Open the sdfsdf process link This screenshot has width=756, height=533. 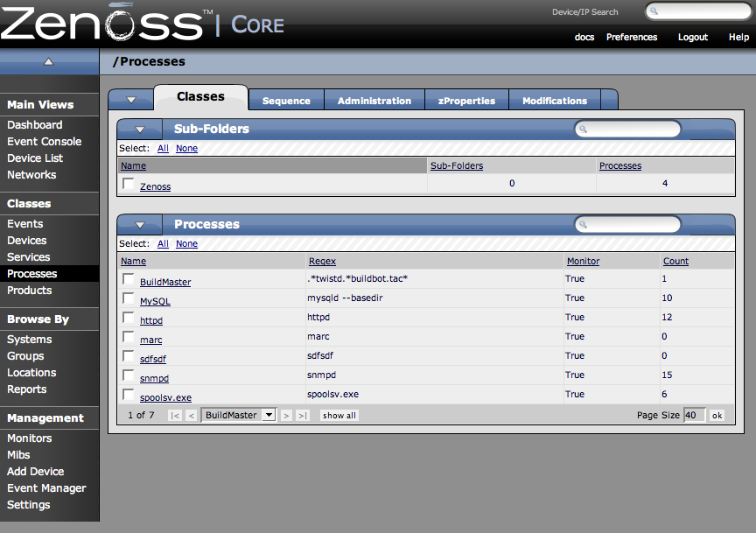[153, 360]
